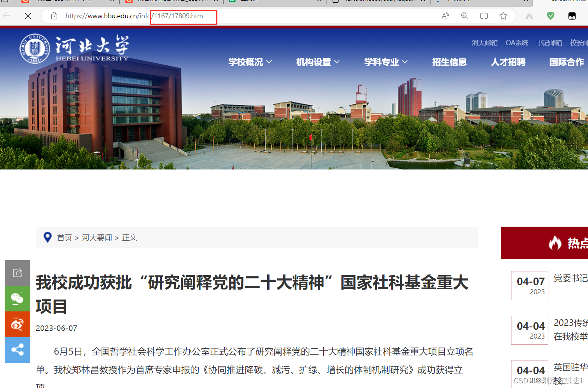Open the split screen browser icon
Image resolution: width=588 pixels, height=388 pixels.
coord(484,16)
